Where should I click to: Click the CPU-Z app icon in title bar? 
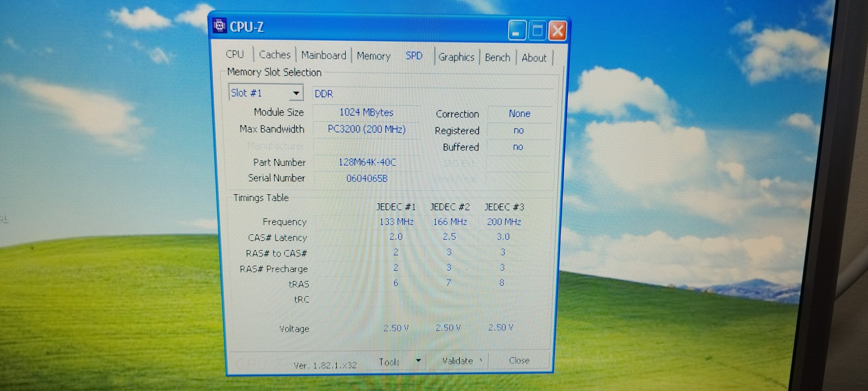point(219,26)
